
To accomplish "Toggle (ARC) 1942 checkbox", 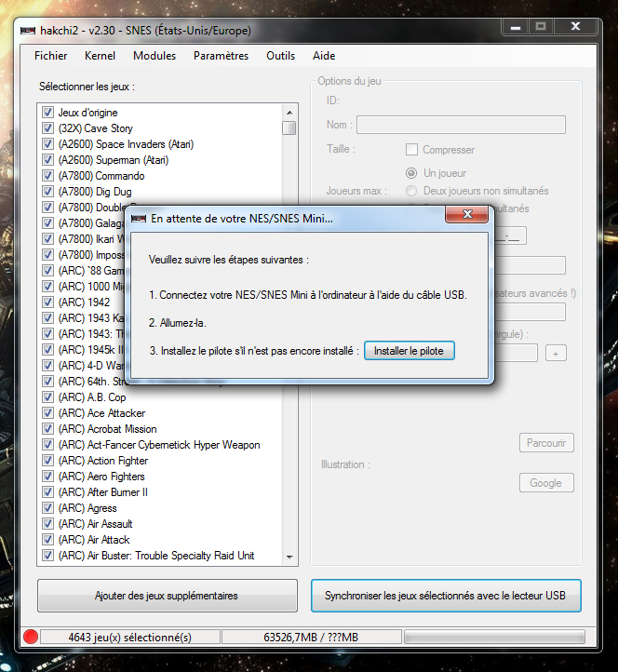I will [47, 302].
